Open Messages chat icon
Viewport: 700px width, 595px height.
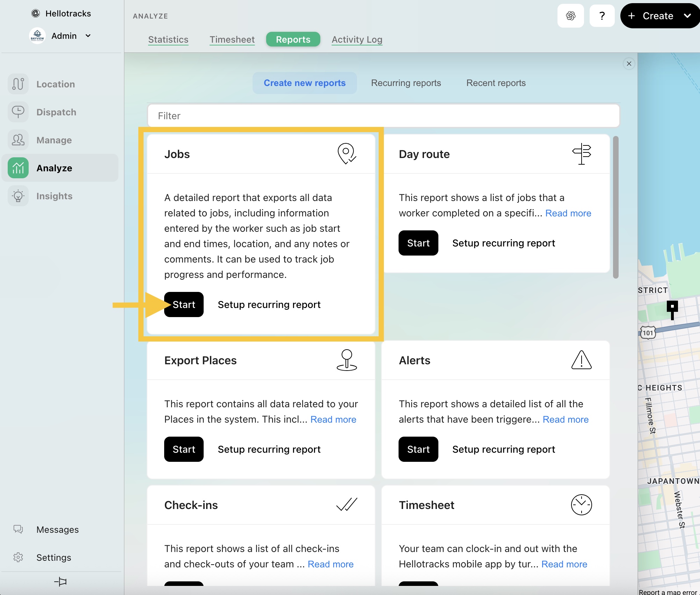18,529
